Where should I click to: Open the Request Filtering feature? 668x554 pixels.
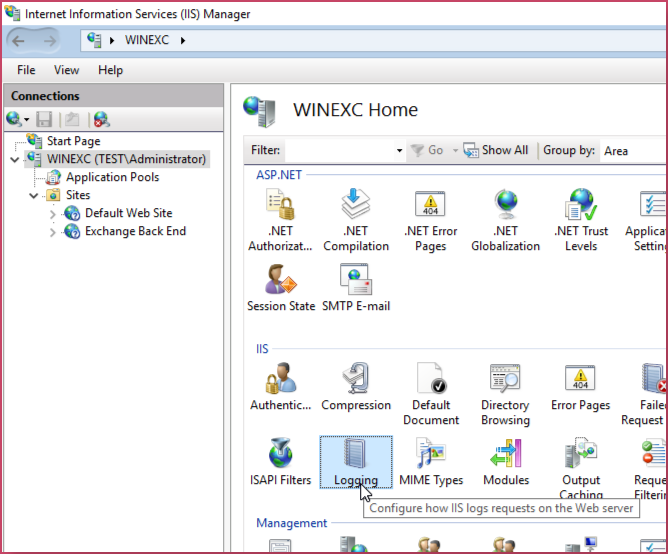[x=650, y=468]
